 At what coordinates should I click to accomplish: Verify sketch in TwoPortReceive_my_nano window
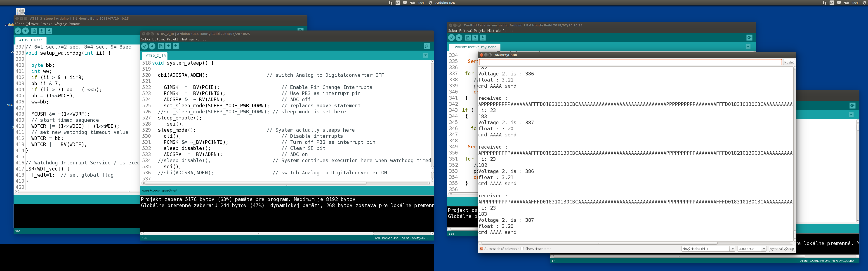pyautogui.click(x=452, y=38)
